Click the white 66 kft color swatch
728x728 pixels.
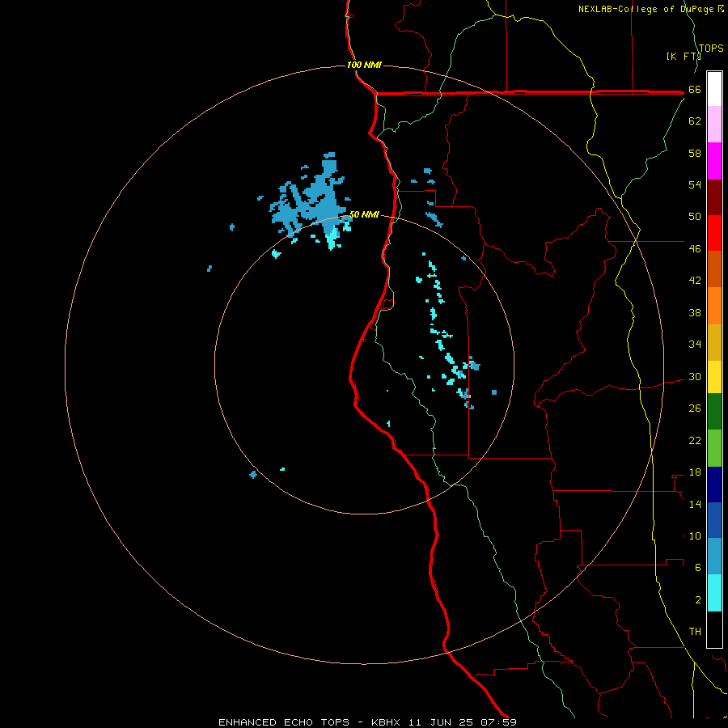coord(714,89)
